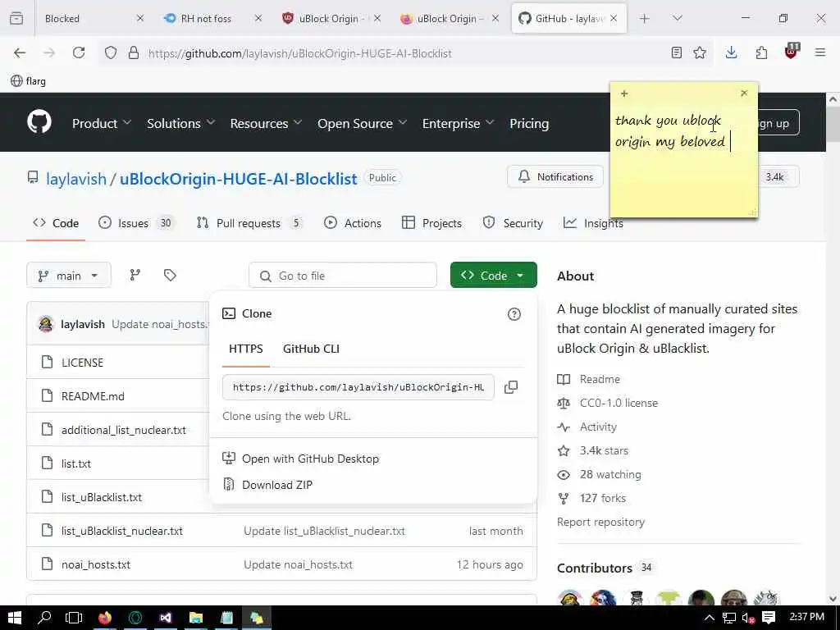Image resolution: width=840 pixels, height=630 pixels.
Task: Click the GitHub logo icon
Action: click(x=39, y=123)
